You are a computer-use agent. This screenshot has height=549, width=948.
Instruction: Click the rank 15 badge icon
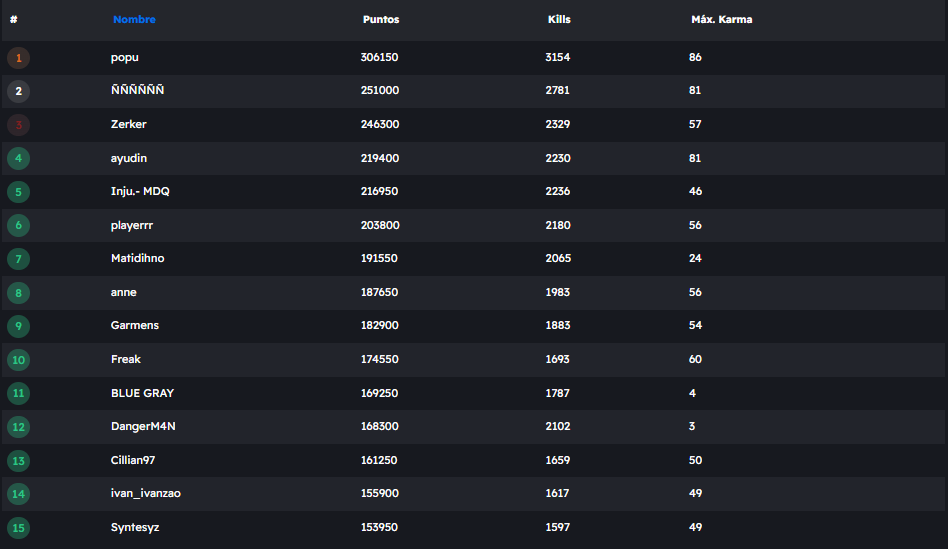[x=18, y=528]
